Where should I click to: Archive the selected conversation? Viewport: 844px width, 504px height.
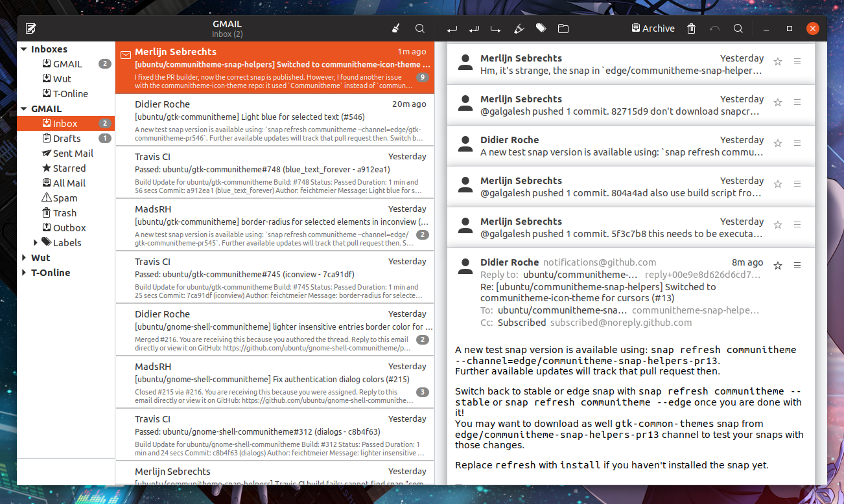[x=653, y=29]
